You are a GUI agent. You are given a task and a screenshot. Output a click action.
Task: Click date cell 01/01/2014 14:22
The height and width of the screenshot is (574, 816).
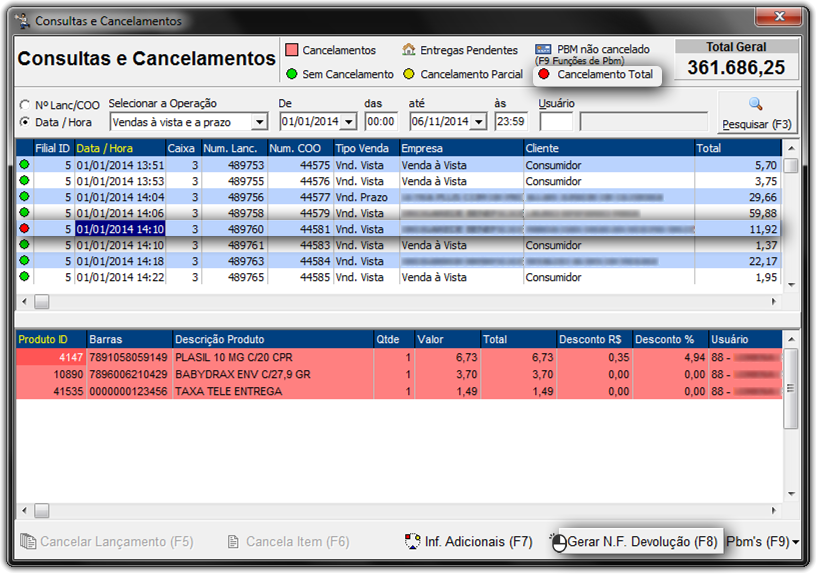(120, 277)
